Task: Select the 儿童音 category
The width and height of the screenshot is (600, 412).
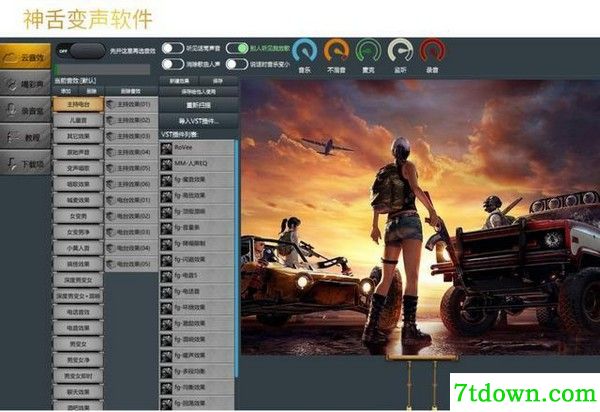Action: pos(78,120)
